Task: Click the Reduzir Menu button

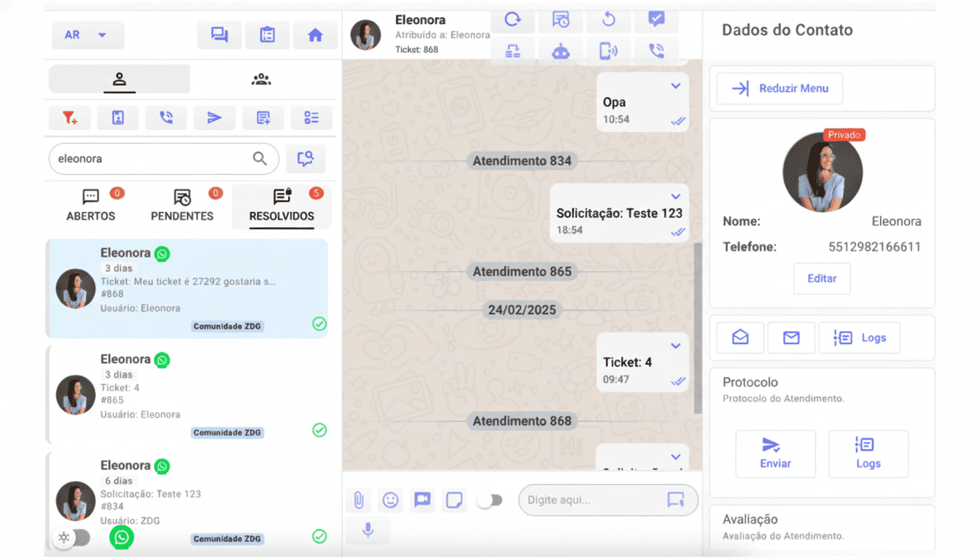Action: 779,88
